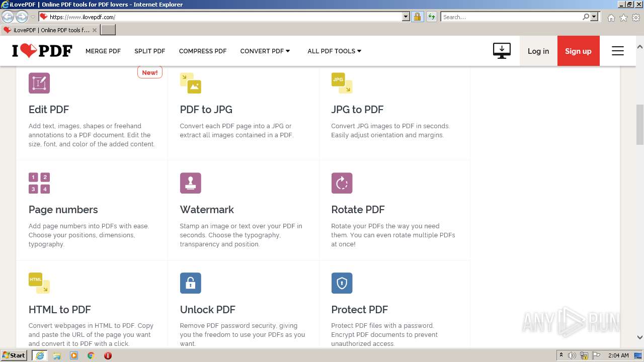644x362 pixels.
Task: Click the JPG to PDF heading
Action: (357, 110)
